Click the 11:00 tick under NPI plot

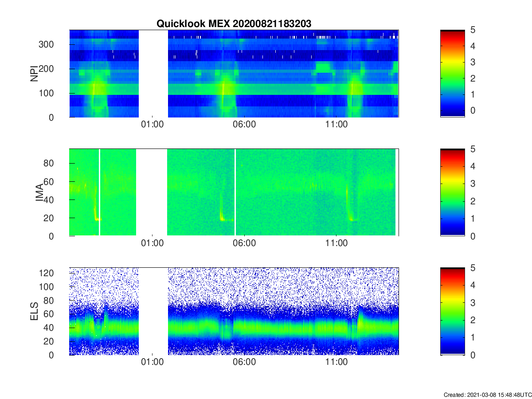pos(336,125)
